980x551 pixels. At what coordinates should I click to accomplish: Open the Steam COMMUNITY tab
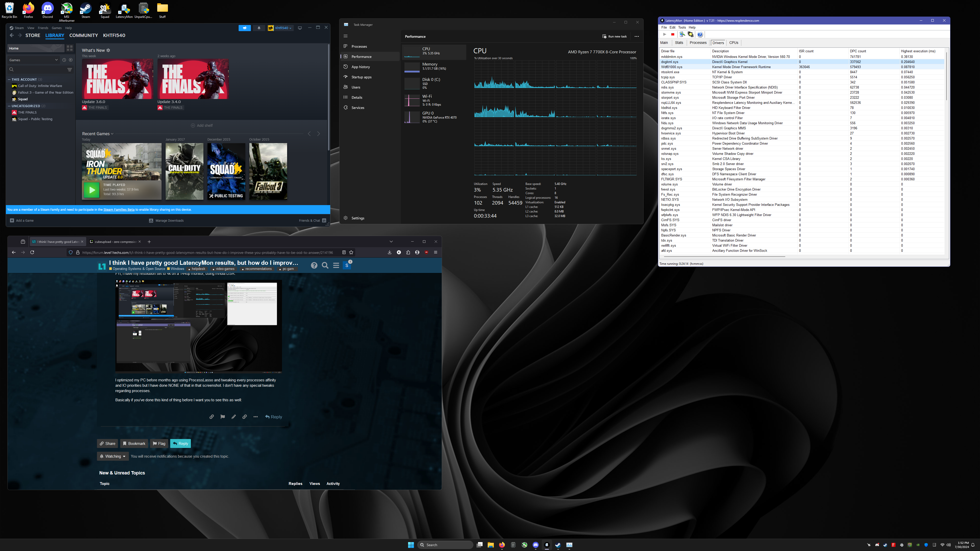(x=84, y=35)
